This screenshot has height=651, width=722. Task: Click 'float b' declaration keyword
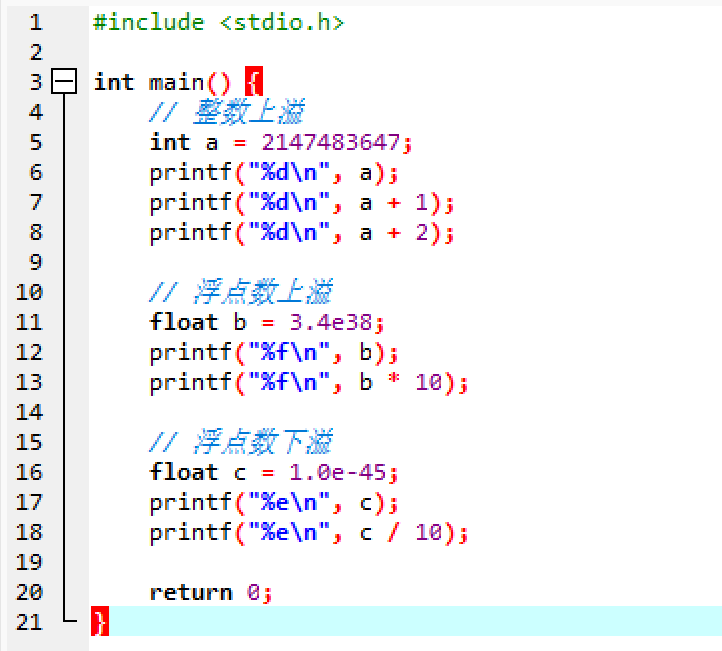tap(184, 322)
